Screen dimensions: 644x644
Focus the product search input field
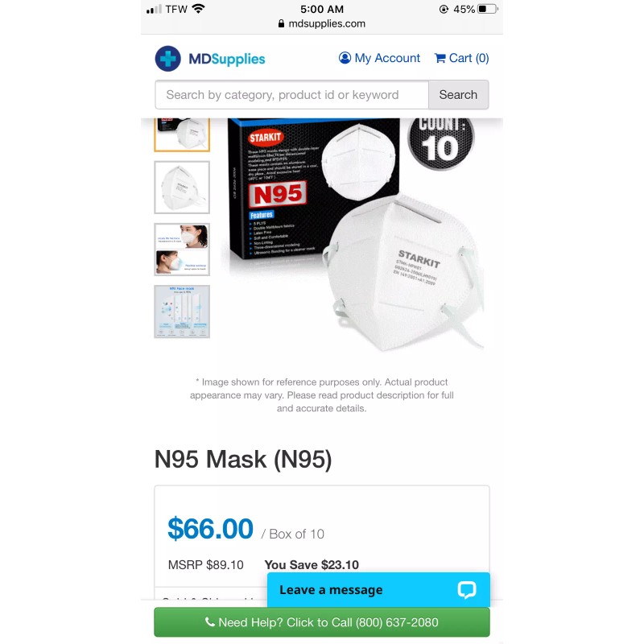point(292,95)
